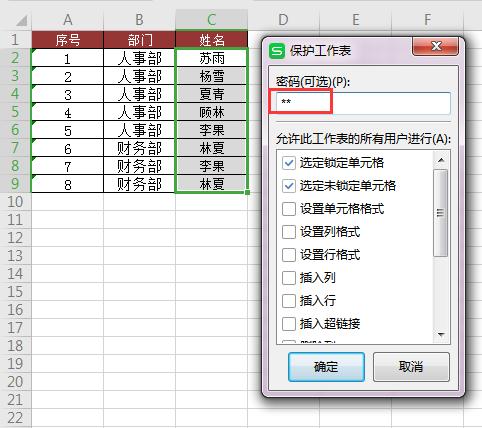
Task: Select the 人事部 cell in row 2
Action: [139, 58]
